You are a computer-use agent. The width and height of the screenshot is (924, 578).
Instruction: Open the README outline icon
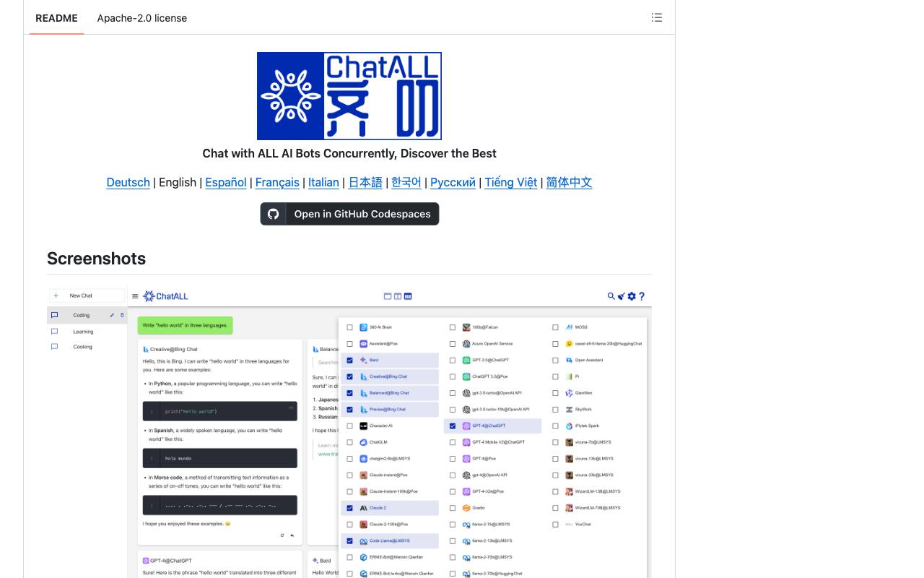pos(656,17)
